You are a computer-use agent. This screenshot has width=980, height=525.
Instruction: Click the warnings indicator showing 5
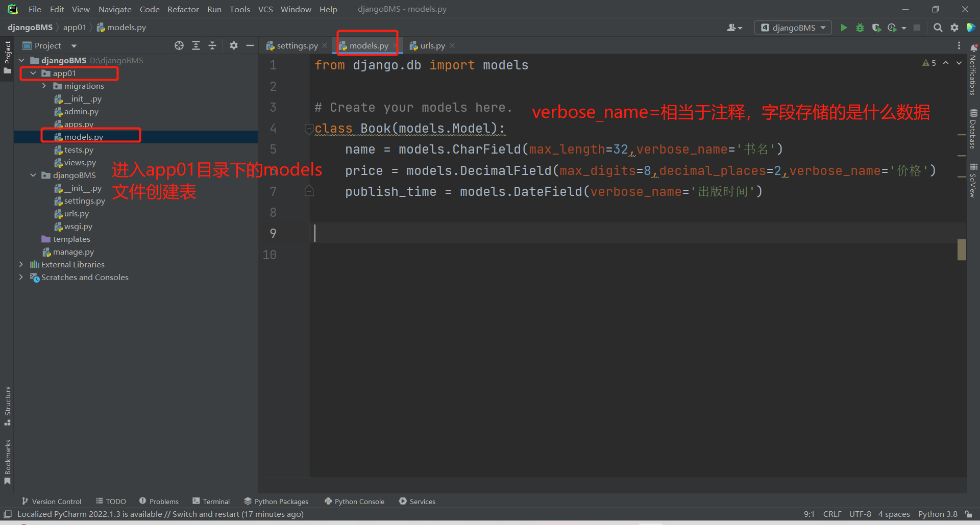[929, 63]
